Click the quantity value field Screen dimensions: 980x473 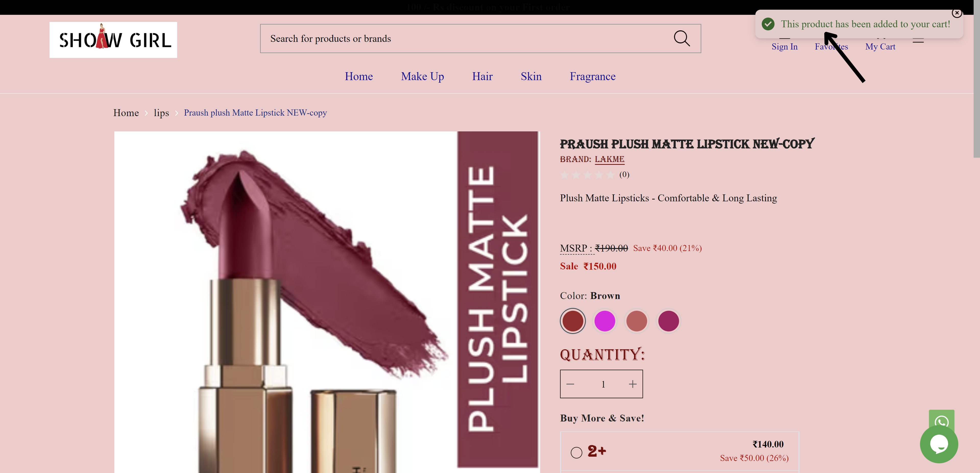[603, 384]
